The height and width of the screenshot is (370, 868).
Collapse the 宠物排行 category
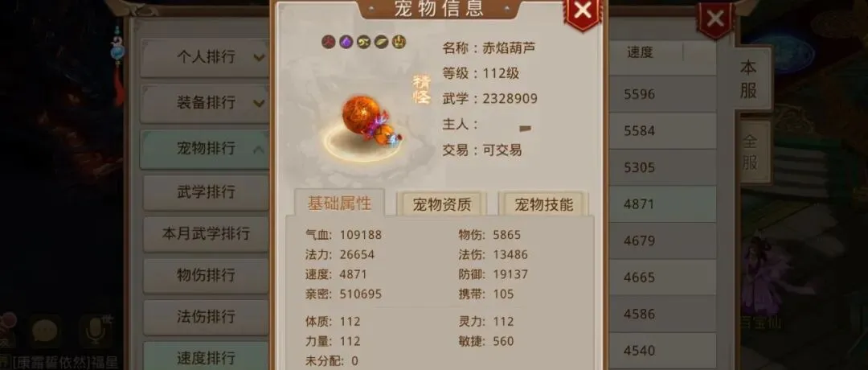(x=204, y=149)
